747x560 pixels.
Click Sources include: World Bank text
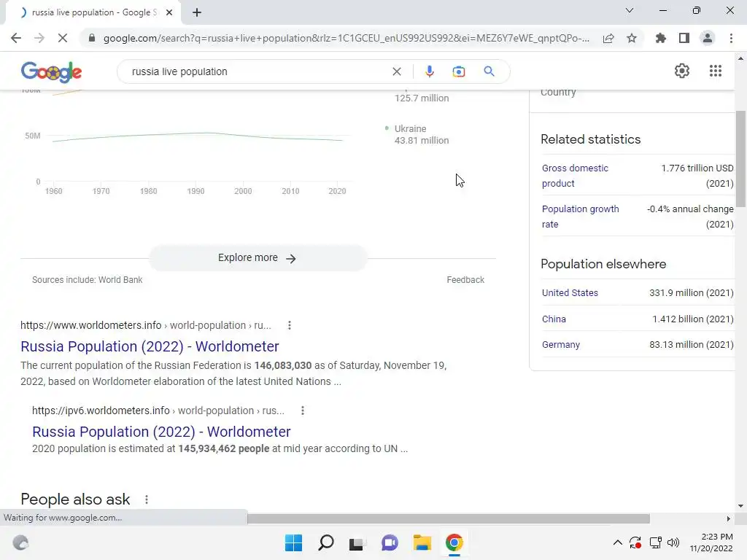(88, 280)
